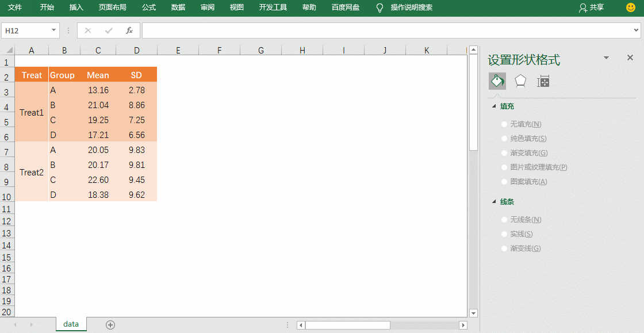Viewport: 644px width, 333px height.
Task: Open the Effects pentagon tab
Action: (x=520, y=82)
